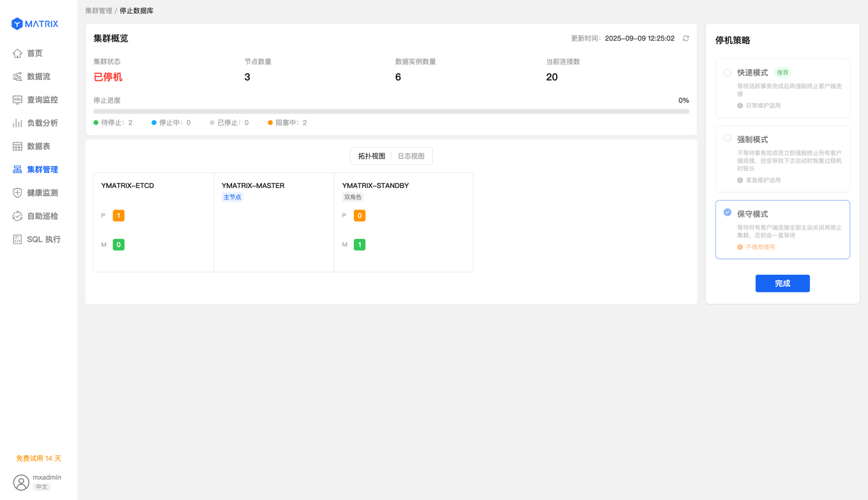868x500 pixels.
Task: Open 数据流 in the sidebar
Action: (x=39, y=77)
